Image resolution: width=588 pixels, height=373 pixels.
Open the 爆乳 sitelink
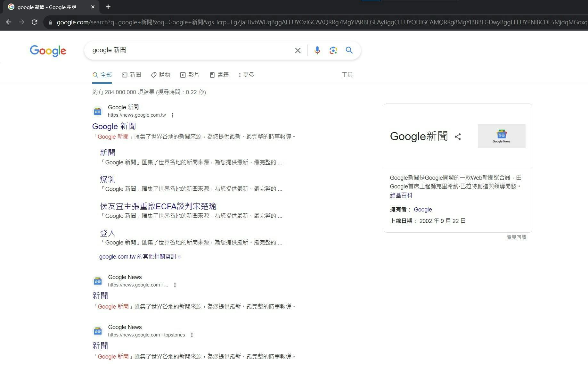[x=108, y=179]
